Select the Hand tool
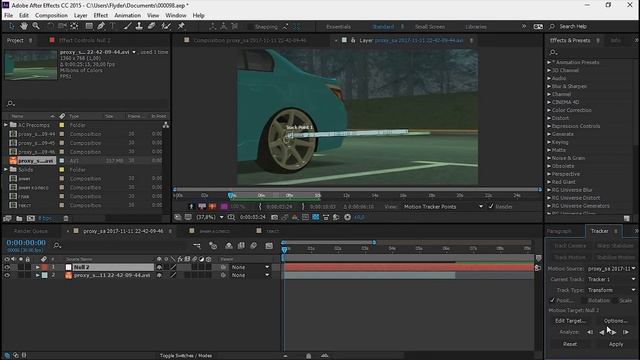Screen dimensions: 640x360 [x=24, y=26]
